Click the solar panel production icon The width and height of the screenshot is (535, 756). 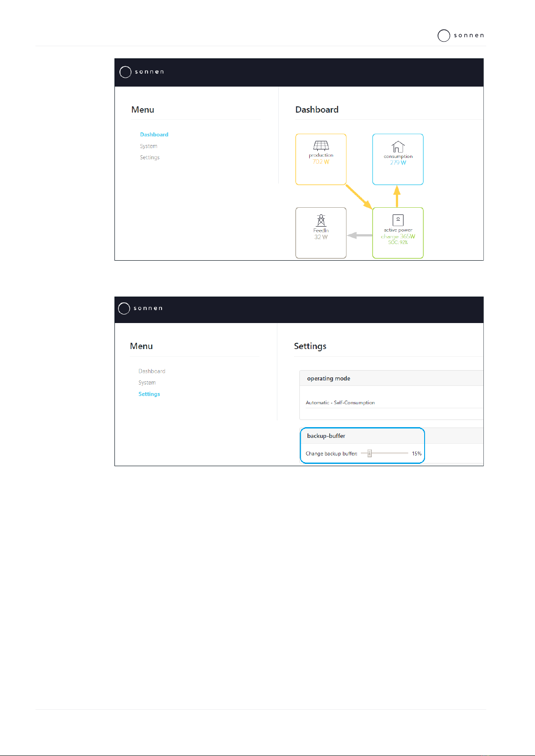pyautogui.click(x=321, y=145)
